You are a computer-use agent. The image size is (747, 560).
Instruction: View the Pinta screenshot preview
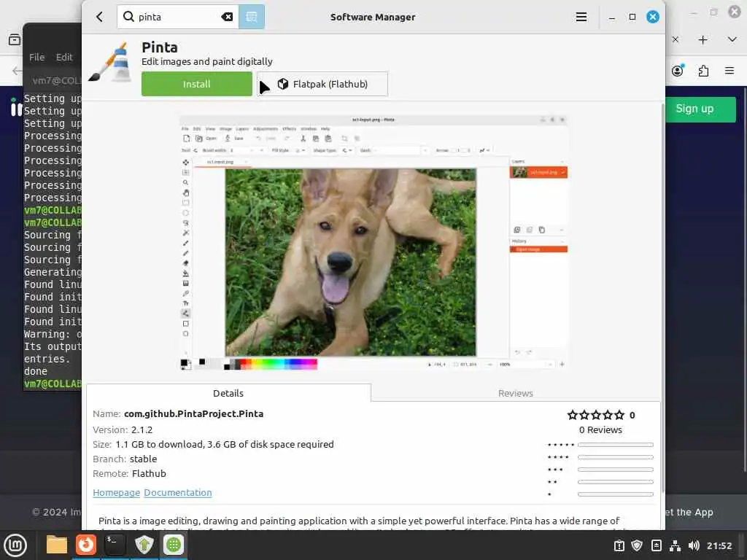373,243
